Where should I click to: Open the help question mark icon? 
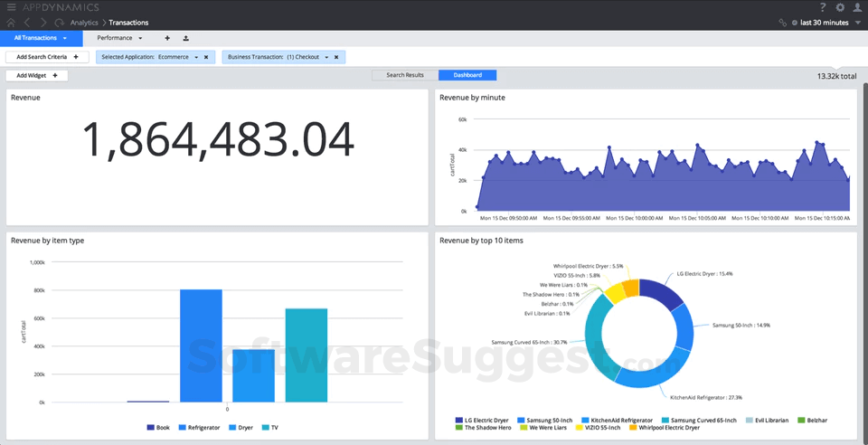pyautogui.click(x=823, y=7)
